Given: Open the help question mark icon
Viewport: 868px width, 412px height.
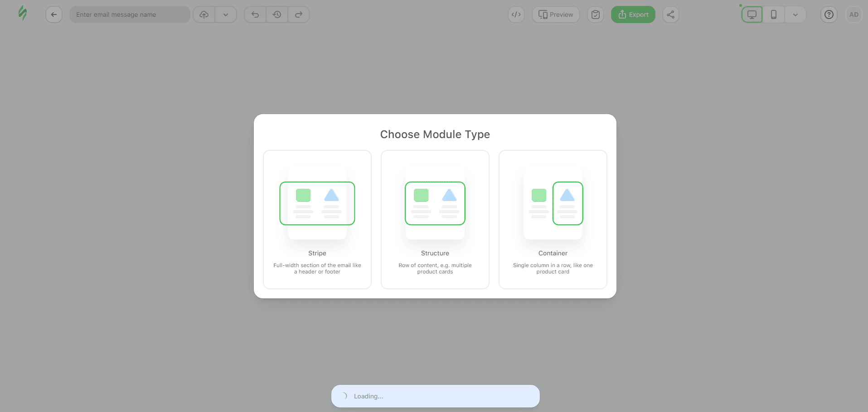Looking at the screenshot, I should click(829, 14).
